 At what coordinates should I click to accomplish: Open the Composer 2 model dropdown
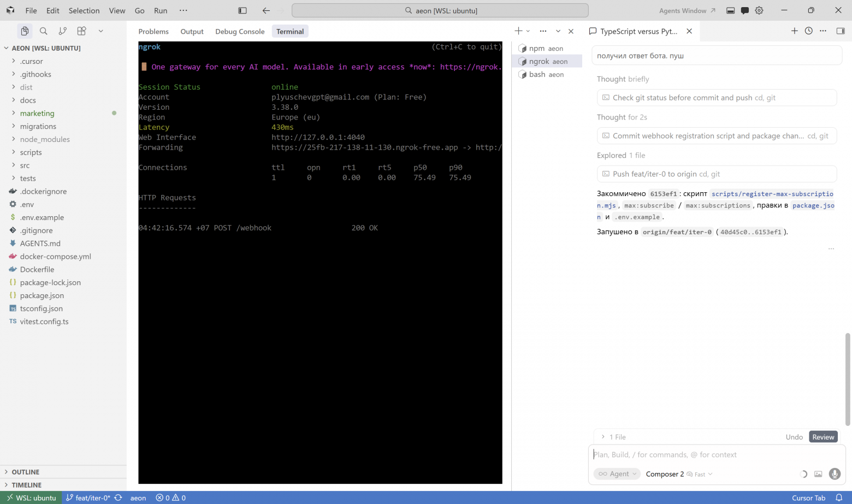tap(679, 474)
